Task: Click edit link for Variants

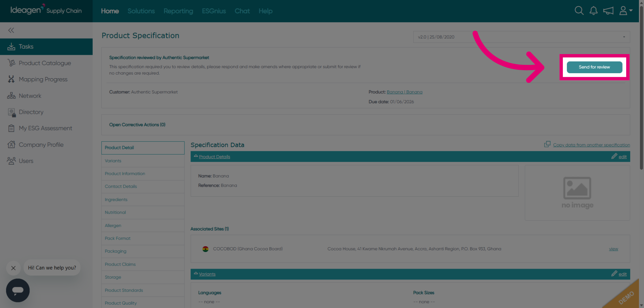Action: click(623, 274)
